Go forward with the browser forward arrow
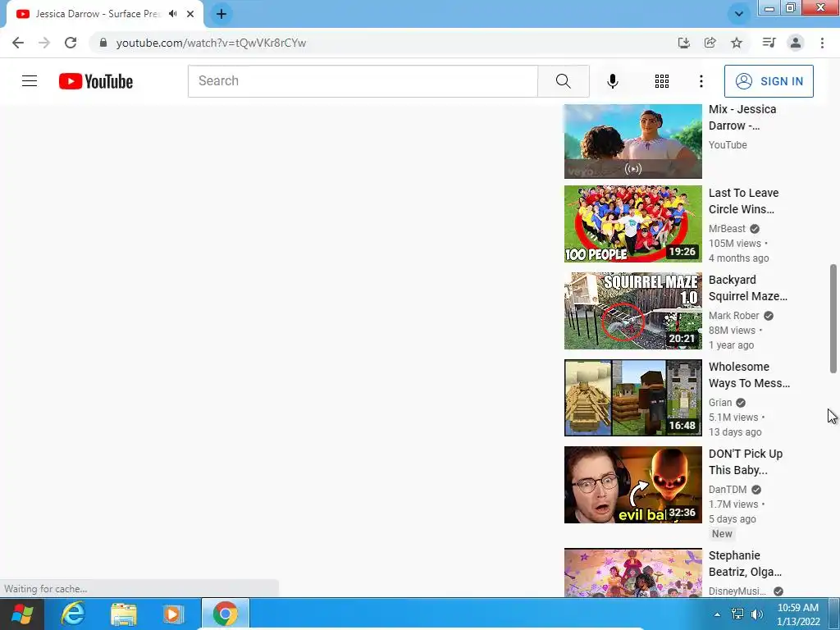The image size is (840, 630). tap(44, 43)
